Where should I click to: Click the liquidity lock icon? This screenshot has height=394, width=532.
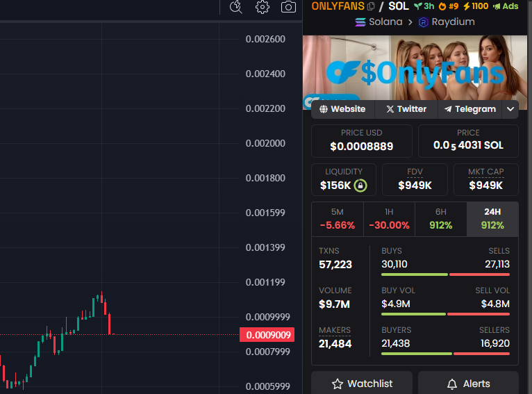point(360,186)
